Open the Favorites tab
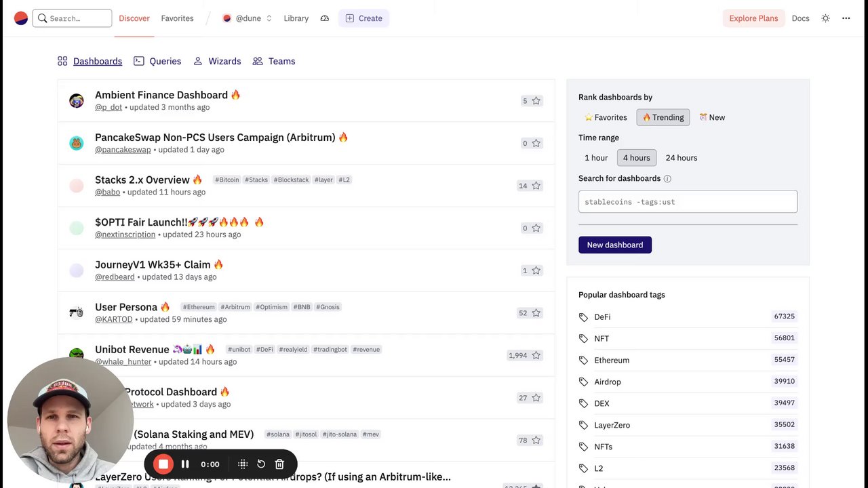This screenshot has width=868, height=488. [177, 18]
